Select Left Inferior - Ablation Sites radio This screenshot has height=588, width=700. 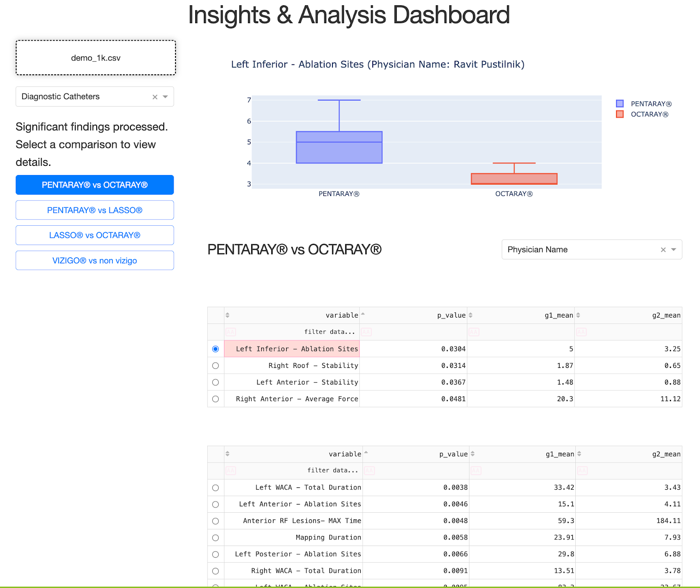click(215, 349)
